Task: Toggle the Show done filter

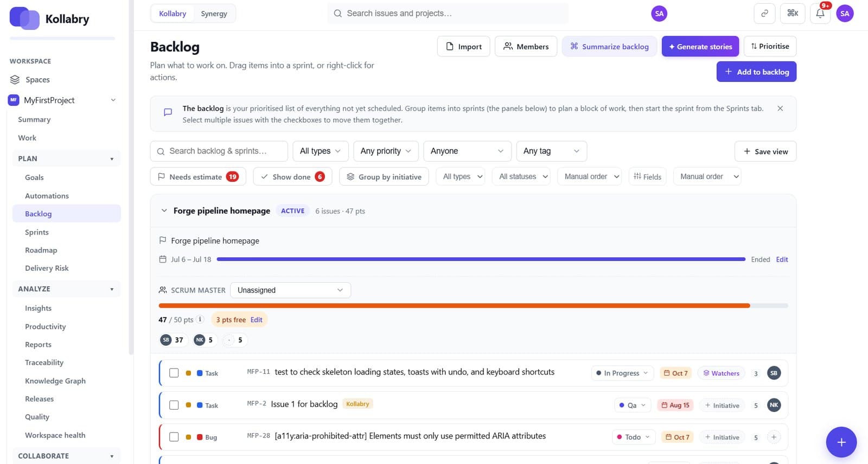Action: click(x=293, y=176)
